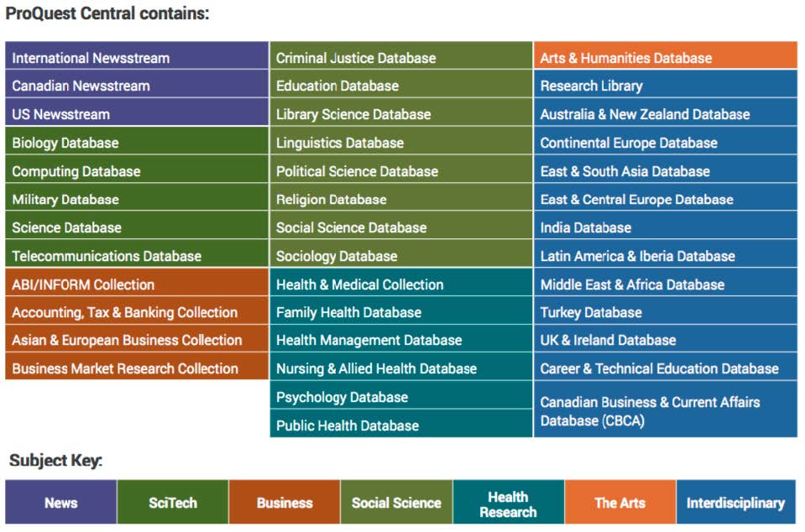Click the ABI/INFORM Collection cell
The image size is (805, 532).
click(x=137, y=282)
